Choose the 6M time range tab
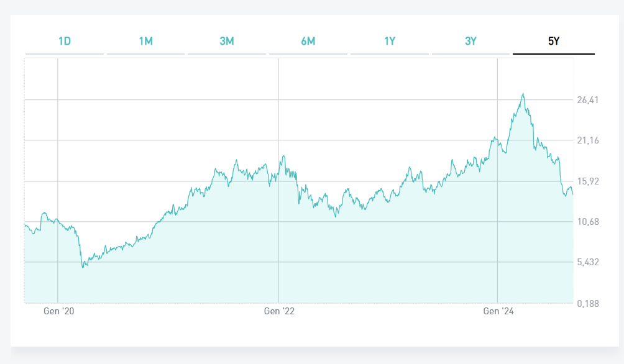 (x=308, y=42)
